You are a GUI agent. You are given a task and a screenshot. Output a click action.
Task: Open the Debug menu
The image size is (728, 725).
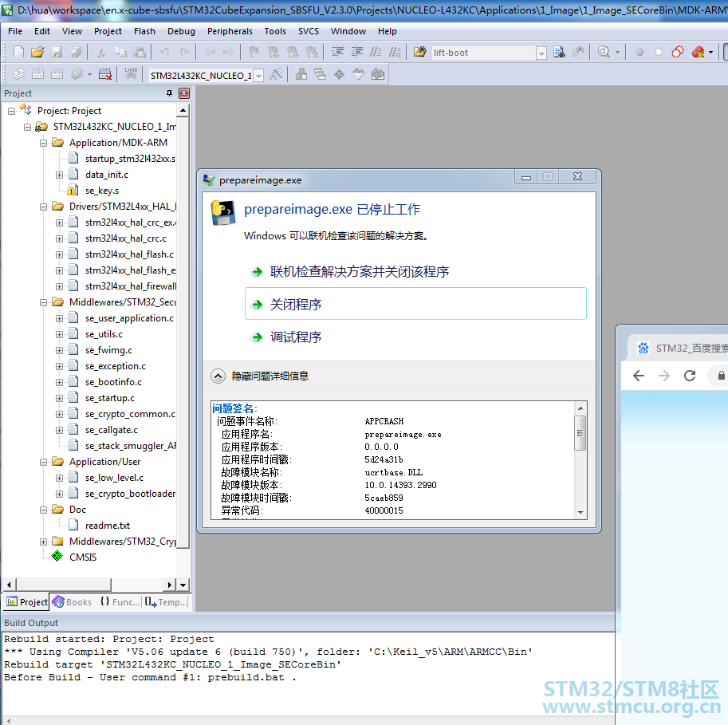[181, 31]
